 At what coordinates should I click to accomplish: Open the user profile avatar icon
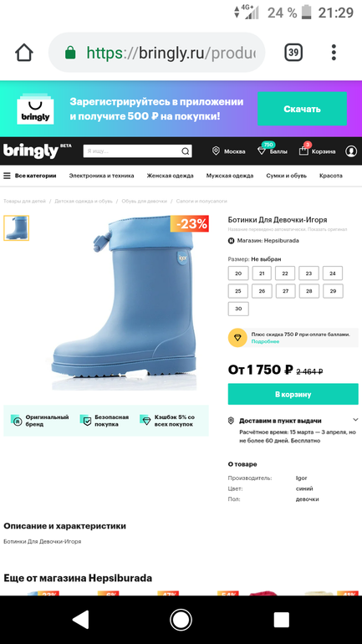coord(351,151)
